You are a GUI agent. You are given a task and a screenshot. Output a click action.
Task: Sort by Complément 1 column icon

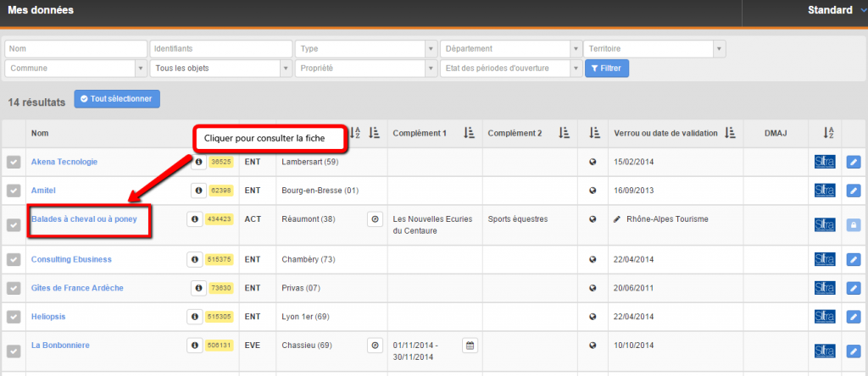tap(470, 133)
